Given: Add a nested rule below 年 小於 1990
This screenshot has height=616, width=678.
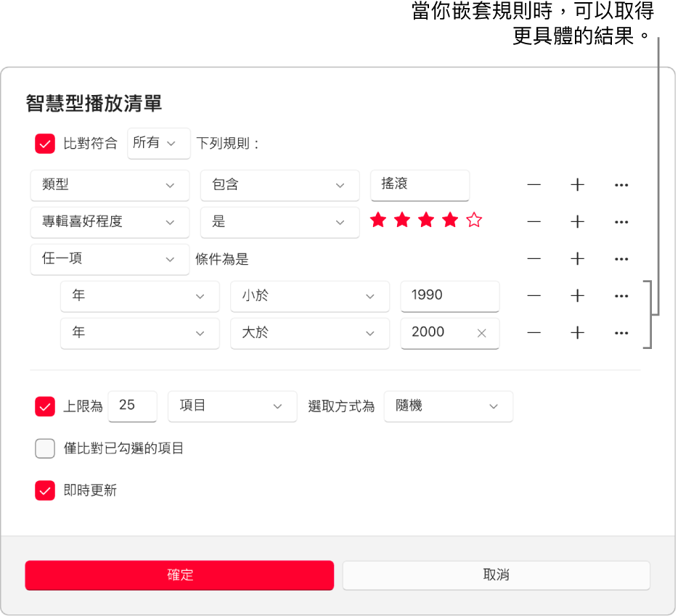Looking at the screenshot, I should [577, 296].
